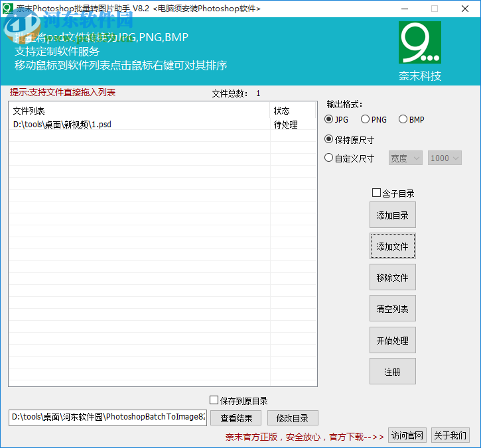Click the green 9 company logo
The height and width of the screenshot is (448, 481).
coord(420,42)
